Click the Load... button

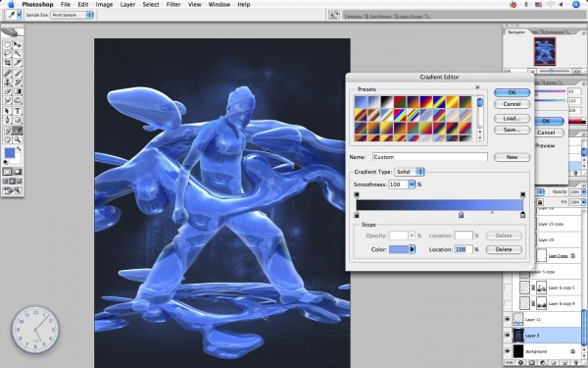coord(512,119)
